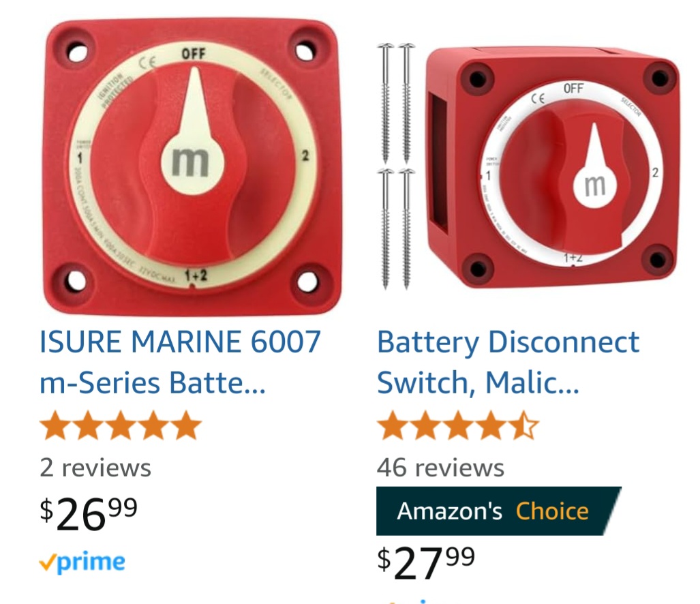
Task: Click the $26.99 price
Action: pos(89,513)
